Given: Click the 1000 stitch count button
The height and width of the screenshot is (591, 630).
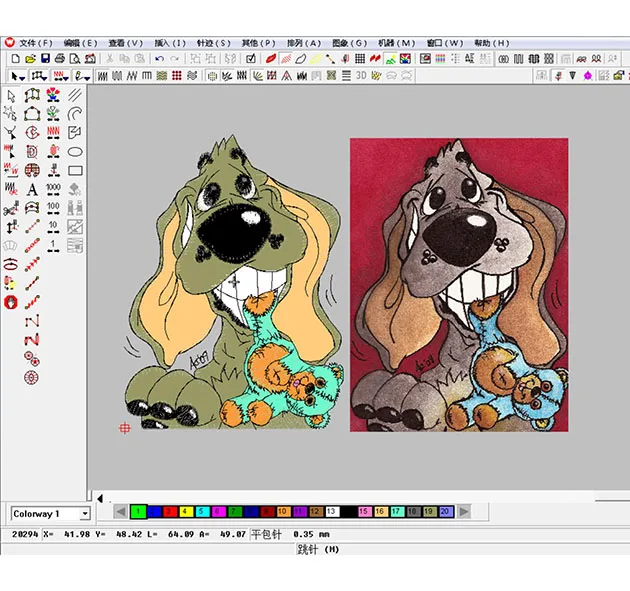Looking at the screenshot, I should point(53,189).
